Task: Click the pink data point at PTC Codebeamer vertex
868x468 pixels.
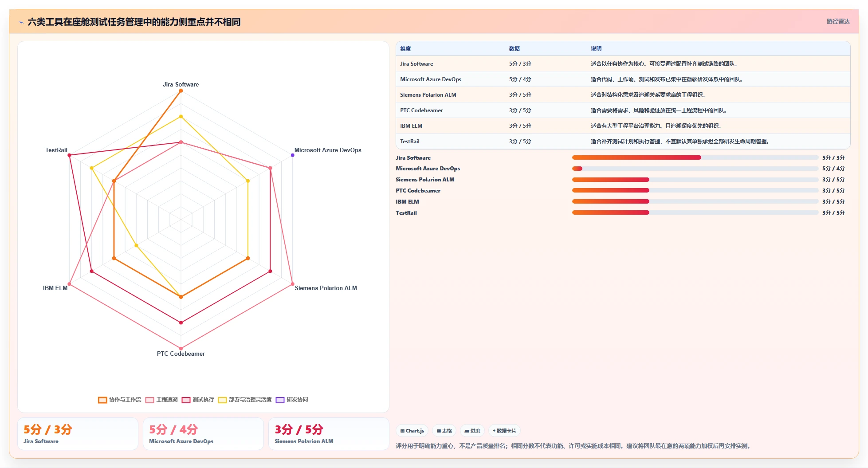Action: (x=181, y=349)
